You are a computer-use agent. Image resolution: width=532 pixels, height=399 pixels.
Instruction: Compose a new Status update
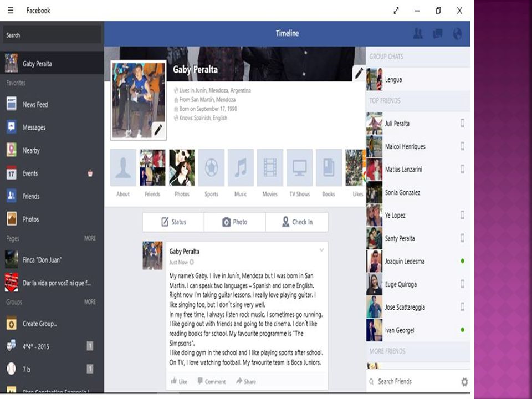point(173,222)
